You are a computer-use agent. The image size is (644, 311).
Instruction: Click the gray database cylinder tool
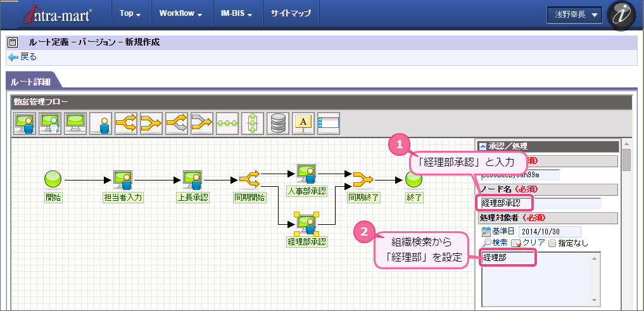pos(278,124)
